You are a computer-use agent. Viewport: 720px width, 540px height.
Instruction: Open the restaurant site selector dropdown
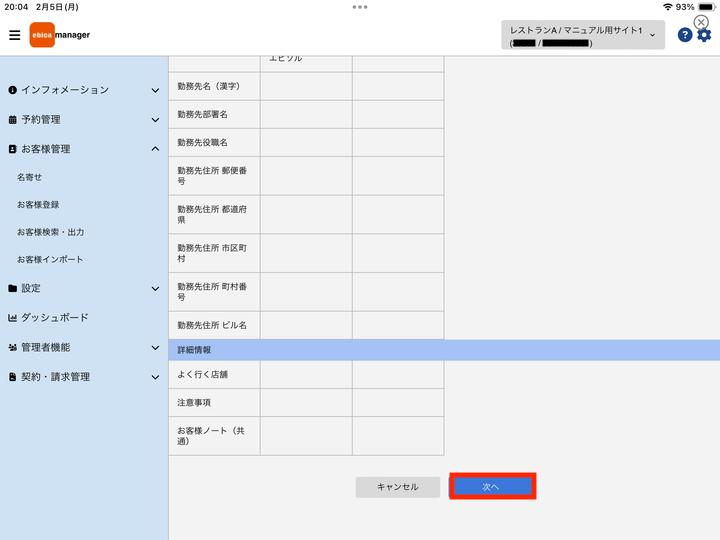(583, 35)
